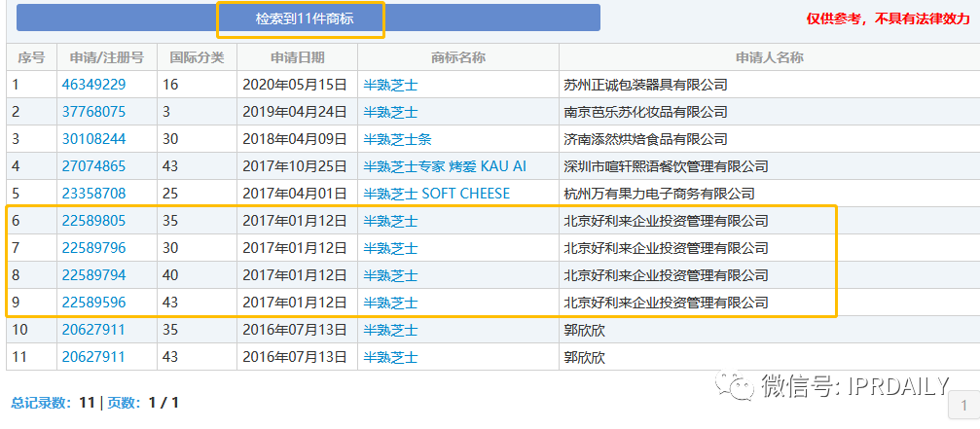The height and width of the screenshot is (429, 980).
Task: Click the 国际分类 column header
Action: coord(197,58)
